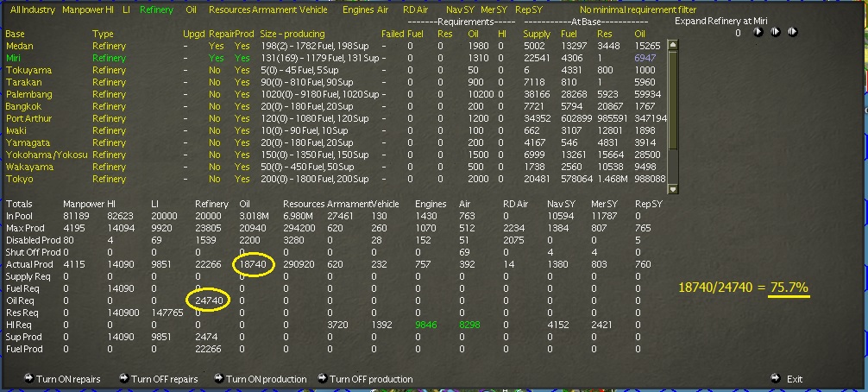Image resolution: width=868 pixels, height=392 pixels.
Task: Toggle Upgd setting for Wakayama
Action: (186, 167)
